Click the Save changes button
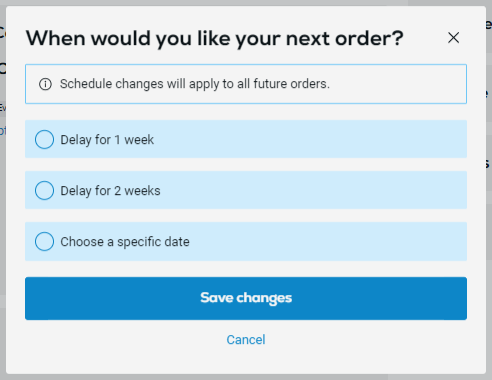The width and height of the screenshot is (492, 380). click(246, 298)
